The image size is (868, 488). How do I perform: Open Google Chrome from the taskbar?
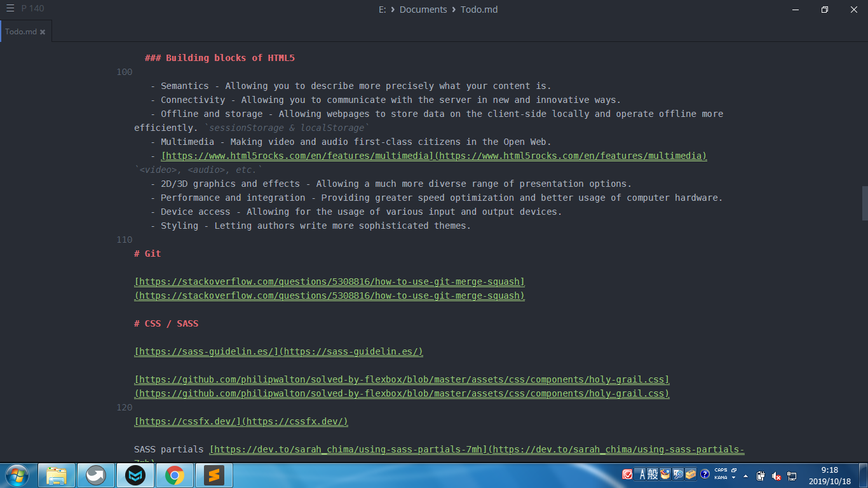click(175, 475)
